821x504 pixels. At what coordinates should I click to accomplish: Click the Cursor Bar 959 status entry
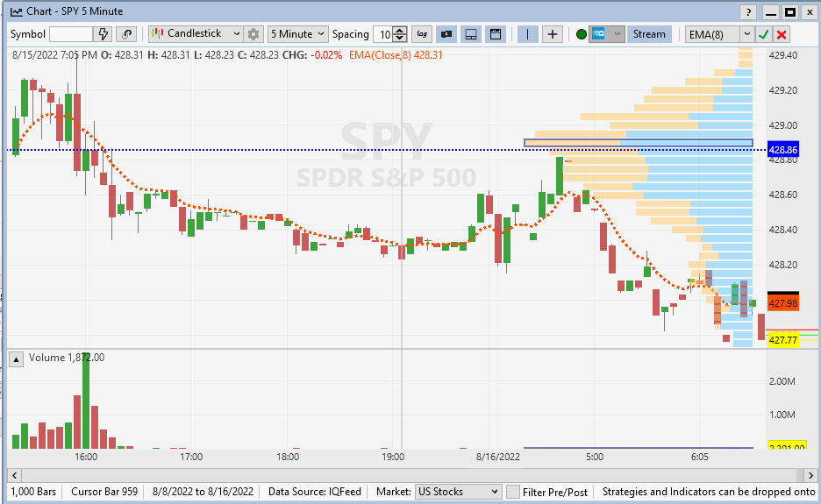(104, 492)
